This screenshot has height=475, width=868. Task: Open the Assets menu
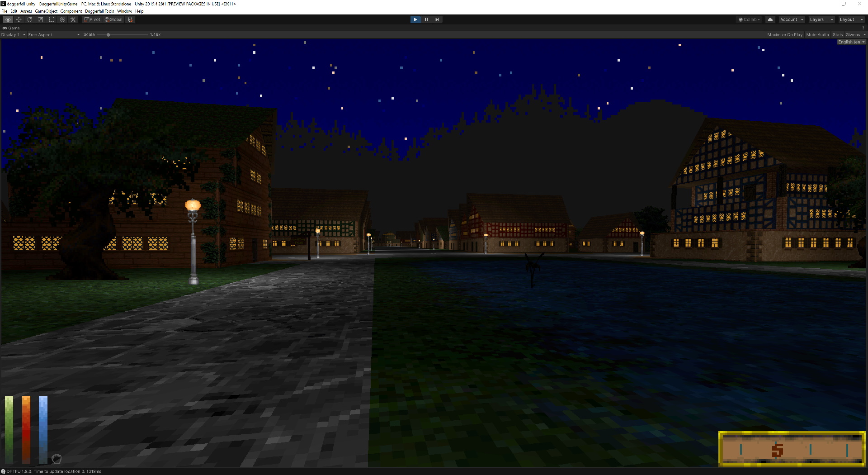(26, 11)
